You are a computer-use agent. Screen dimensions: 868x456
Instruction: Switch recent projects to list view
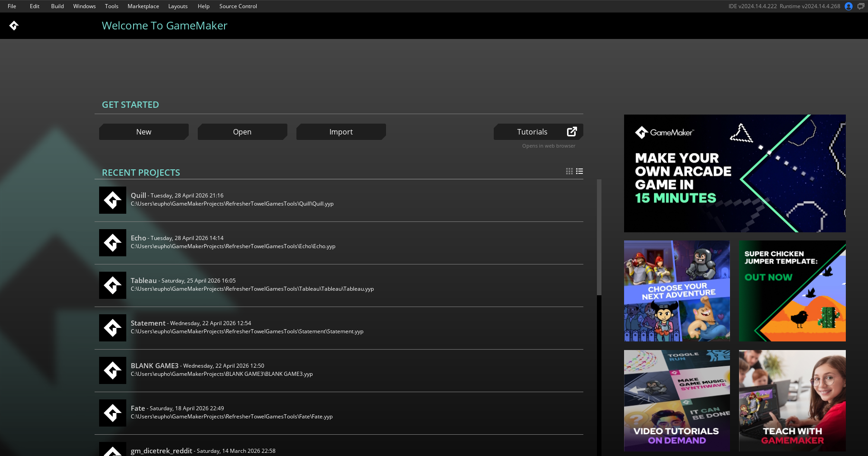(x=579, y=171)
